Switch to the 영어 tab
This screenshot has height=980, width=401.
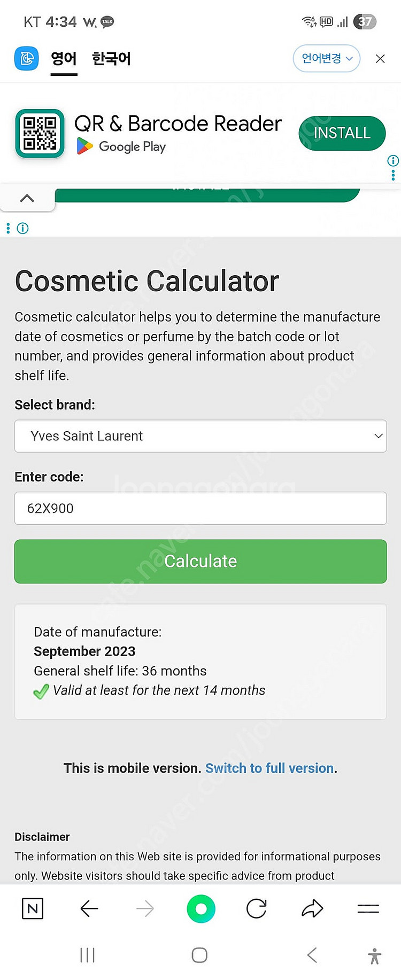[64, 58]
